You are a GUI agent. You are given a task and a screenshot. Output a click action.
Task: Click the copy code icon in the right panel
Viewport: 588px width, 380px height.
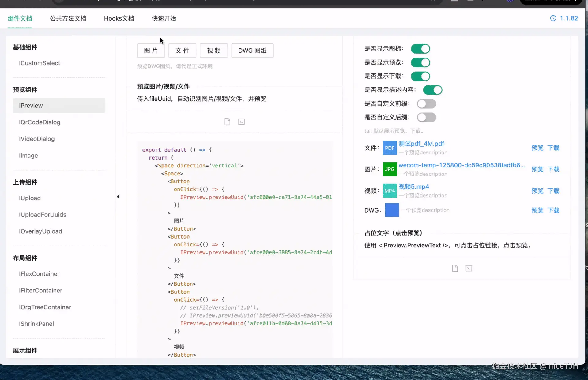tap(455, 269)
